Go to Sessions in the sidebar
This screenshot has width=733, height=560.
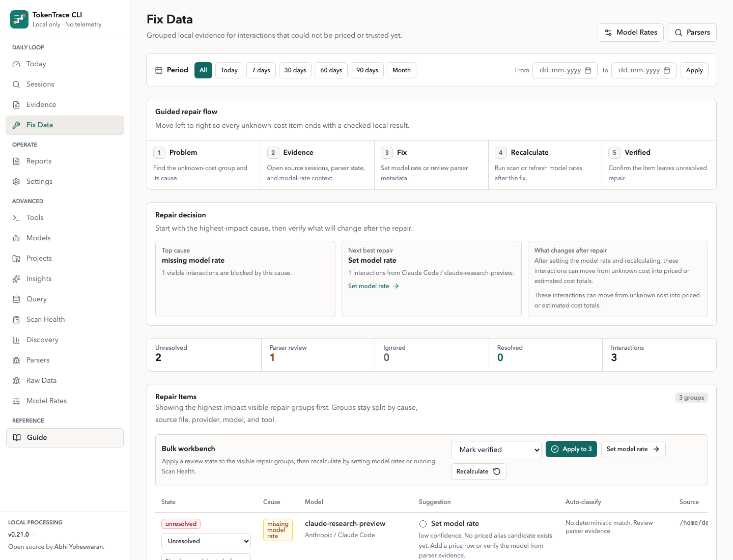tap(65, 85)
